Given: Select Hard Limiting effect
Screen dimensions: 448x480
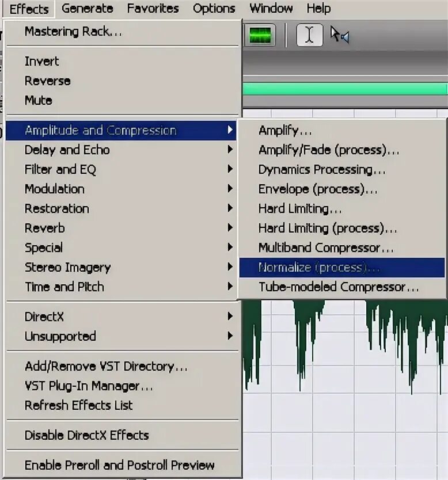Looking at the screenshot, I should (342, 209).
